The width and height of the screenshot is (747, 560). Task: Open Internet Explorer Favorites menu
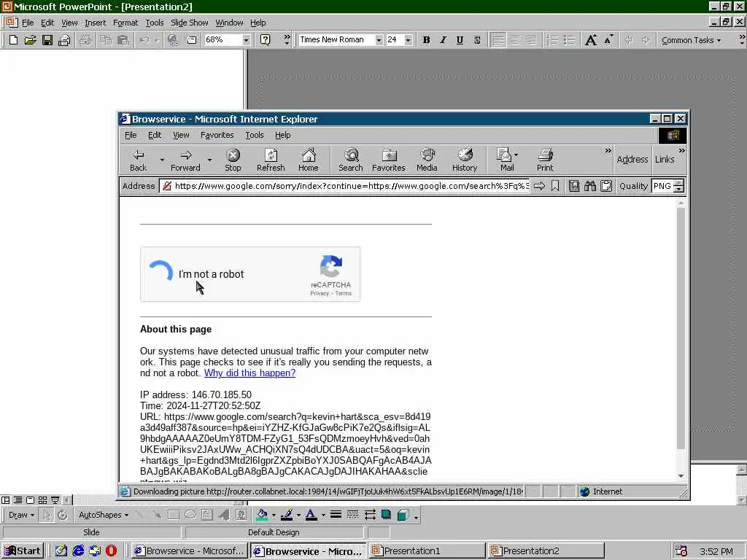point(217,135)
